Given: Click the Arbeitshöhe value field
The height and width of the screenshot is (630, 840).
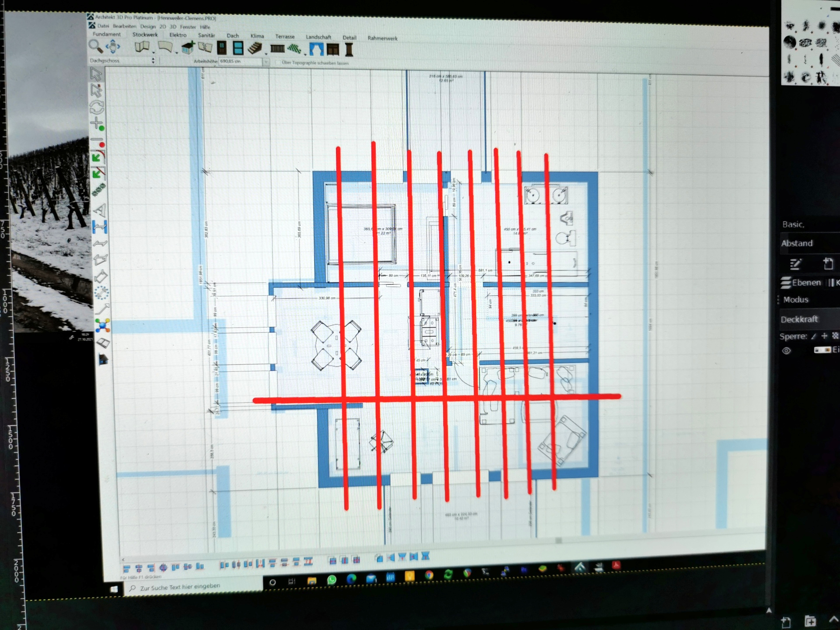Looking at the screenshot, I should tap(240, 62).
